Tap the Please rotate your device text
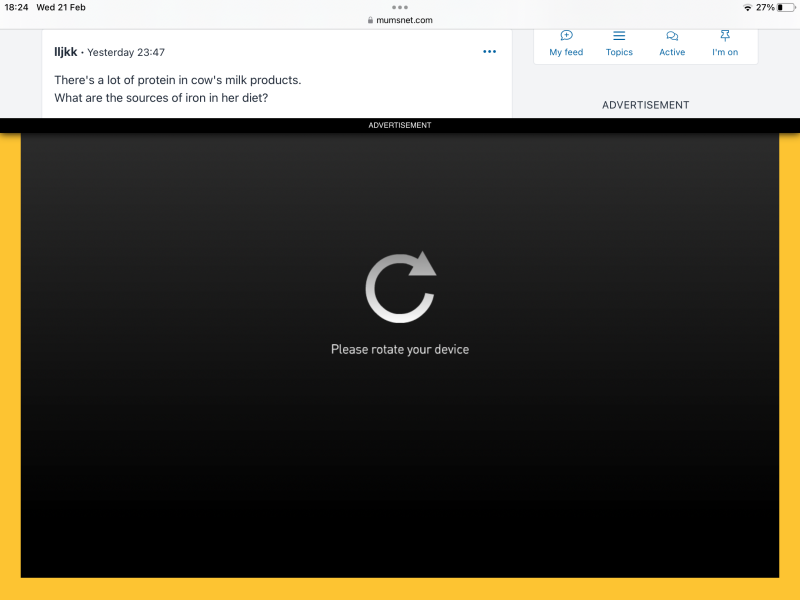800x600 pixels. tap(400, 350)
